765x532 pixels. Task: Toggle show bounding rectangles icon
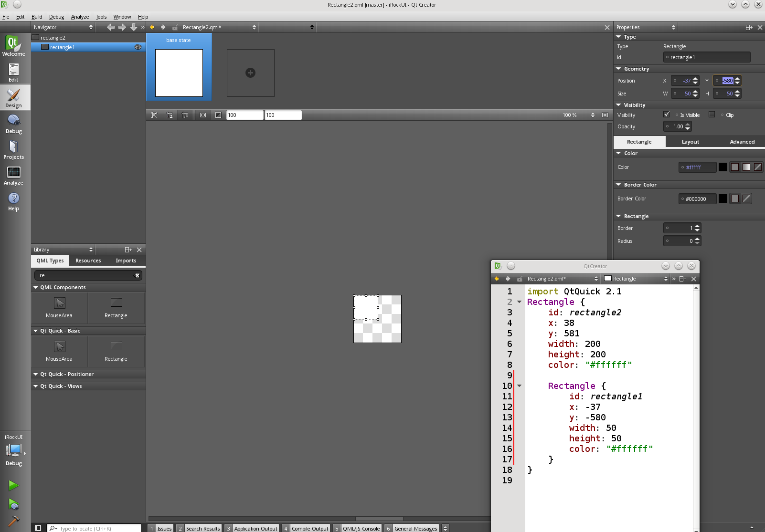[203, 115]
